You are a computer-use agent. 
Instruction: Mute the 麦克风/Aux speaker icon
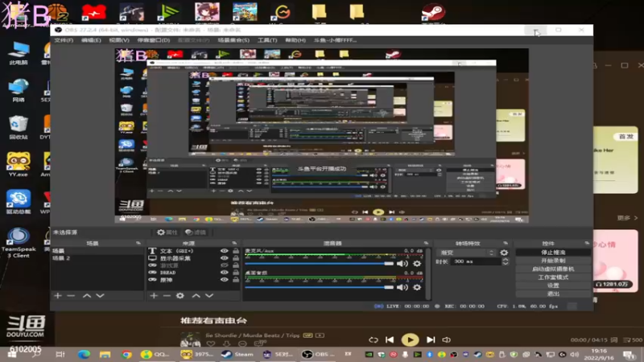tap(402, 264)
